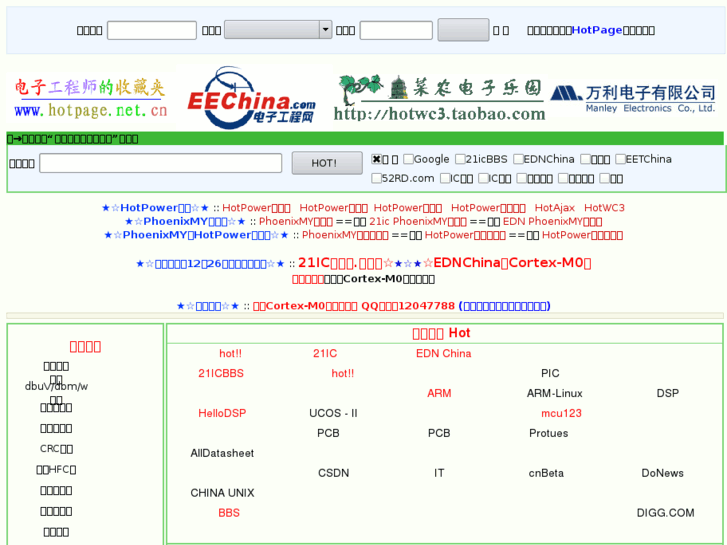
Task: Click the HOT! search button
Action: [327, 163]
